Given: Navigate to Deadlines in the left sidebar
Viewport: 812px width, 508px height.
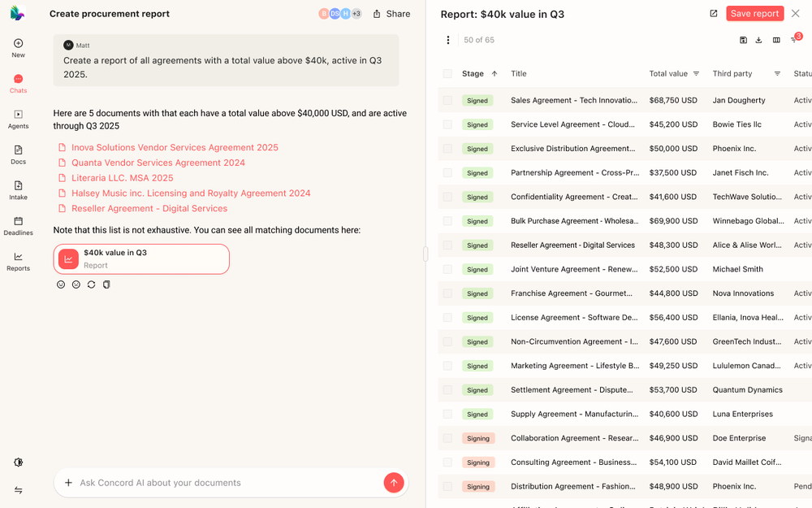Looking at the screenshot, I should coord(18,226).
